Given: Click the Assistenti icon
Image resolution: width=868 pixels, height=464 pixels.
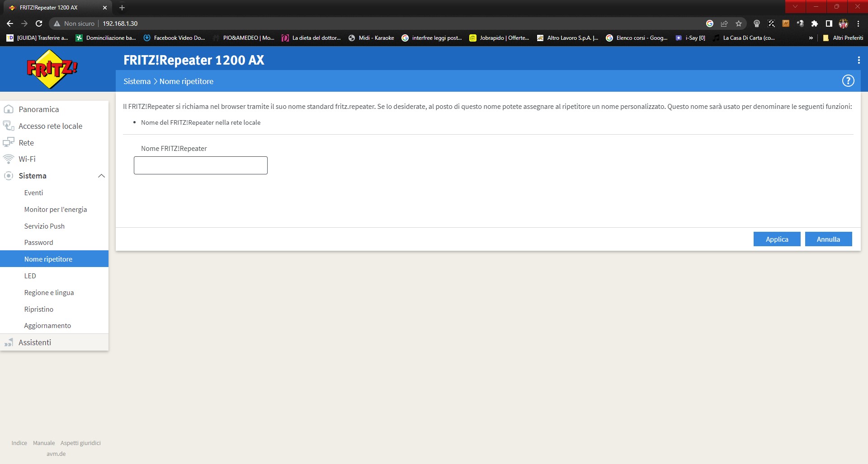Looking at the screenshot, I should pyautogui.click(x=9, y=342).
